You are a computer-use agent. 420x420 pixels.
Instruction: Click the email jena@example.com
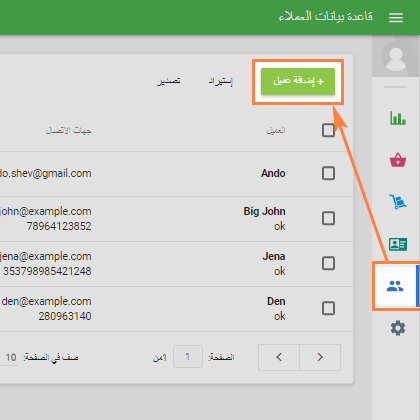click(x=46, y=256)
